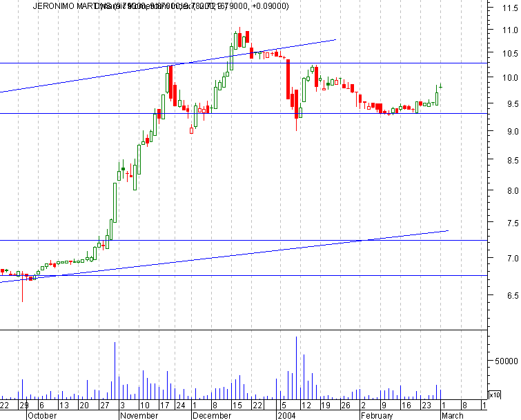
Task: Click date label 2 in February
Action: coord(364,406)
